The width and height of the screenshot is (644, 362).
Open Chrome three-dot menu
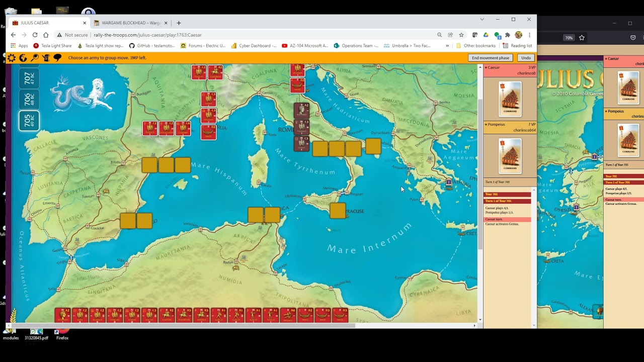(529, 35)
